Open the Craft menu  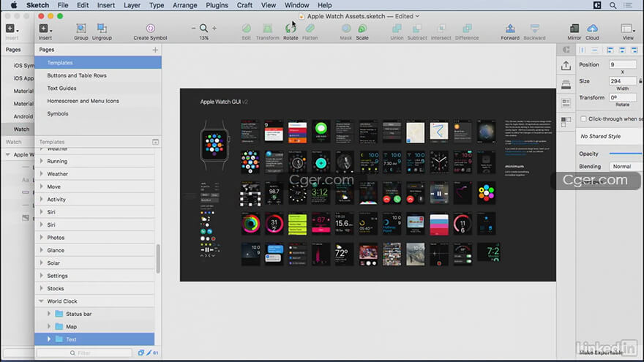tap(244, 5)
